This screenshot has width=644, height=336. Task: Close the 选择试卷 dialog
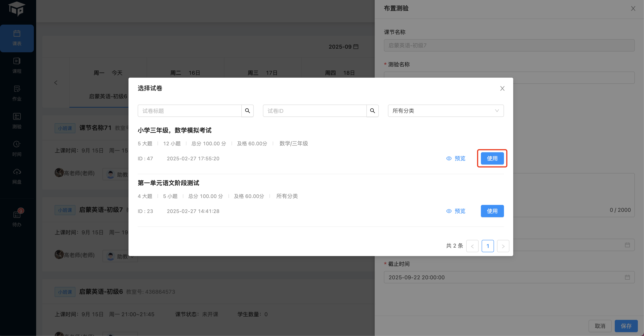pyautogui.click(x=502, y=88)
